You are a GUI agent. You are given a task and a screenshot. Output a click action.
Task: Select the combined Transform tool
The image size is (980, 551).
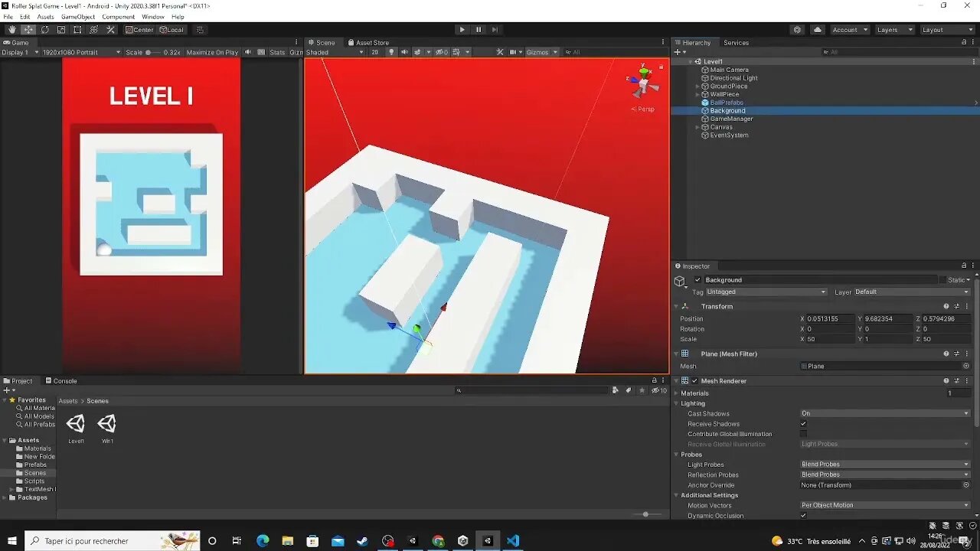coord(94,30)
